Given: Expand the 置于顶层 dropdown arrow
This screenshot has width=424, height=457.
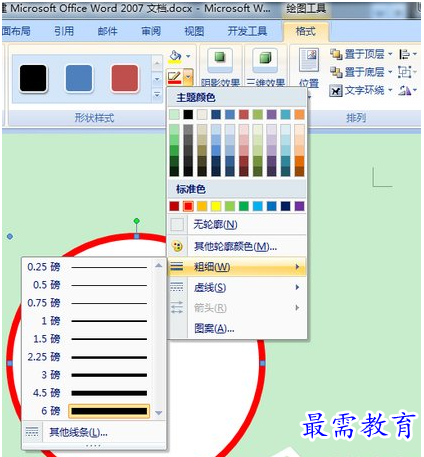Looking at the screenshot, I should tap(390, 54).
